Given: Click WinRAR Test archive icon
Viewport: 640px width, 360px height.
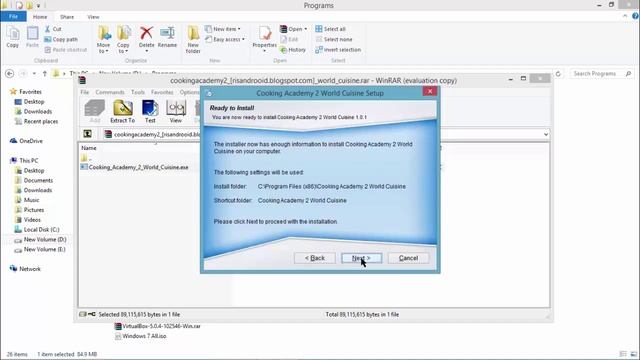Looking at the screenshot, I should pos(150,111).
